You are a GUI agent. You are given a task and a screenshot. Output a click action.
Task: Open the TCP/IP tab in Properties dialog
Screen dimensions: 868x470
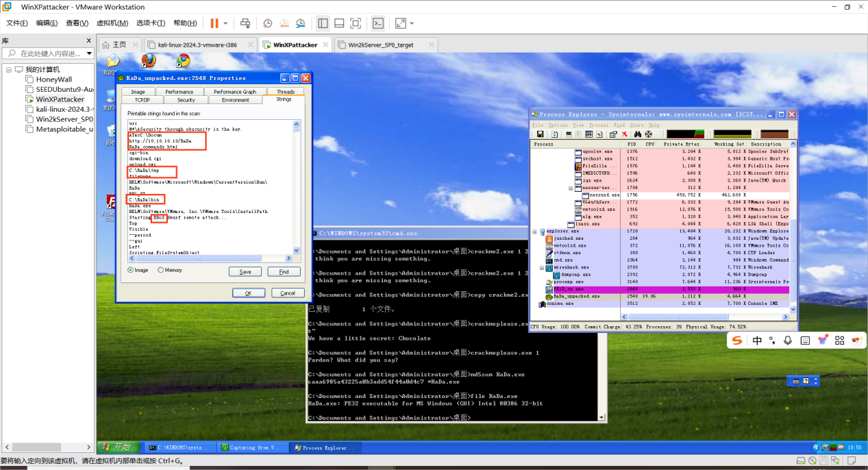pos(142,100)
